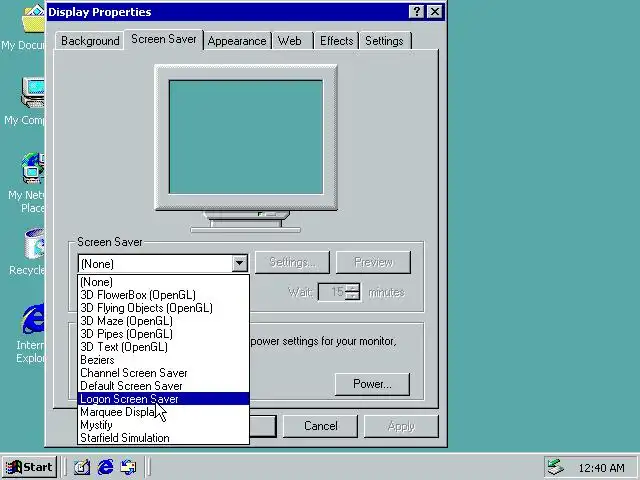This screenshot has width=640, height=480.
Task: Launch Internet Explorer from the quick launch bar
Action: click(x=105, y=467)
